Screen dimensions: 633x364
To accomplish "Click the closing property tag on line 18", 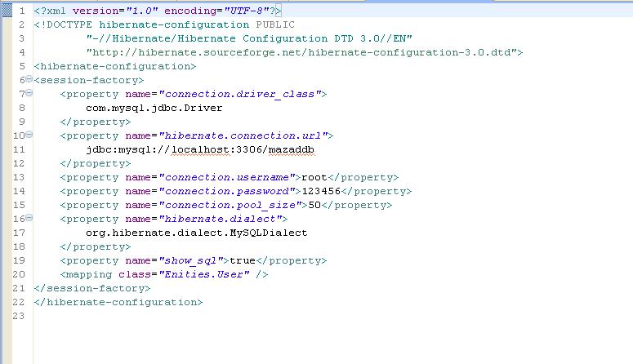I will tap(96, 246).
